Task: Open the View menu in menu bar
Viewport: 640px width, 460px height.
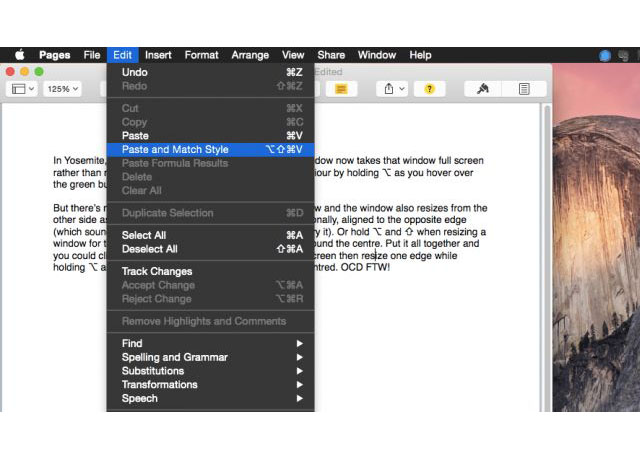Action: 293,55
